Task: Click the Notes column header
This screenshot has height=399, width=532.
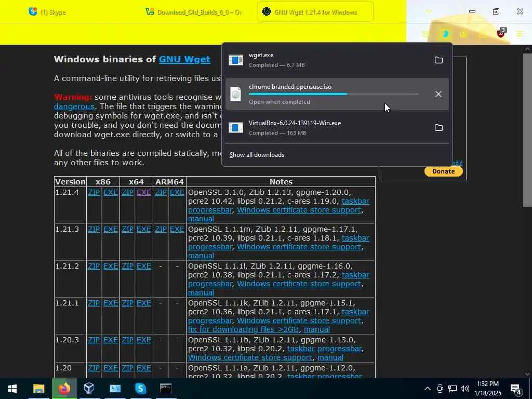Action: [x=281, y=182]
